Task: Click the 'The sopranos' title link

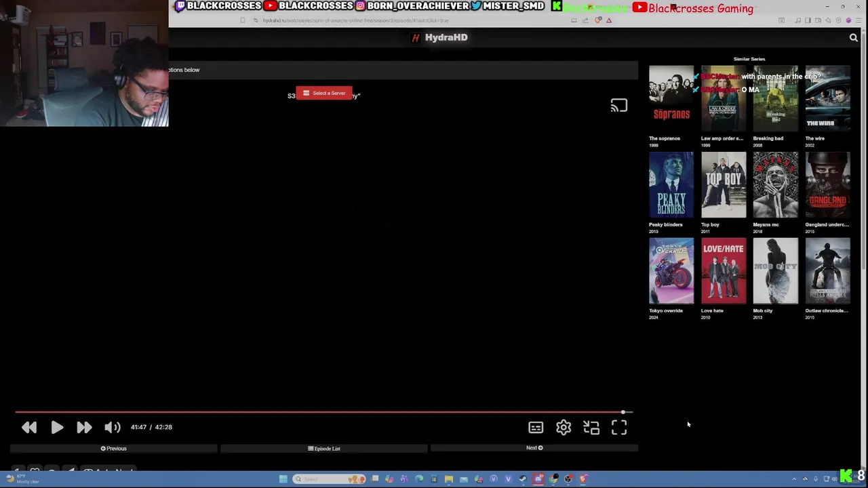Action: point(665,138)
